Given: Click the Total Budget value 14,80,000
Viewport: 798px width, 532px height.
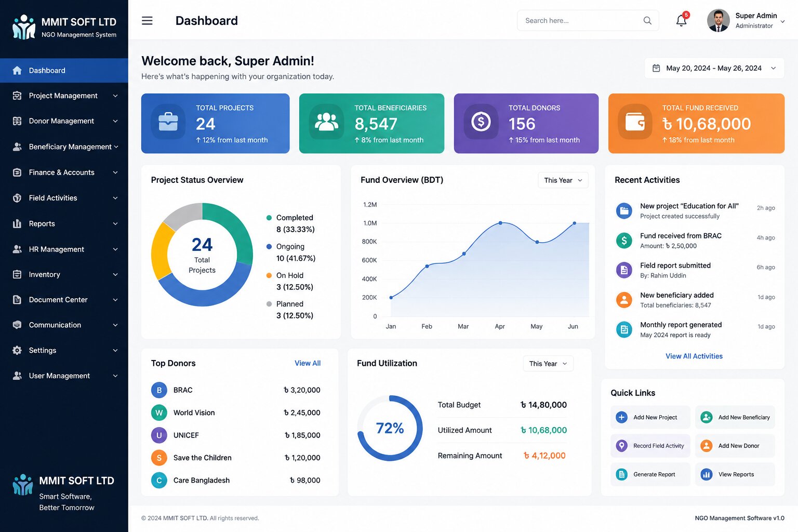Looking at the screenshot, I should pos(543,405).
